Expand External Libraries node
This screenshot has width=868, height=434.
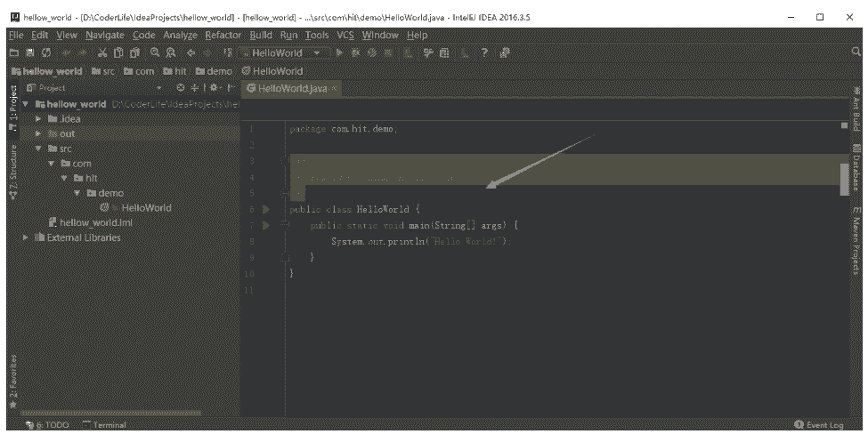point(26,237)
